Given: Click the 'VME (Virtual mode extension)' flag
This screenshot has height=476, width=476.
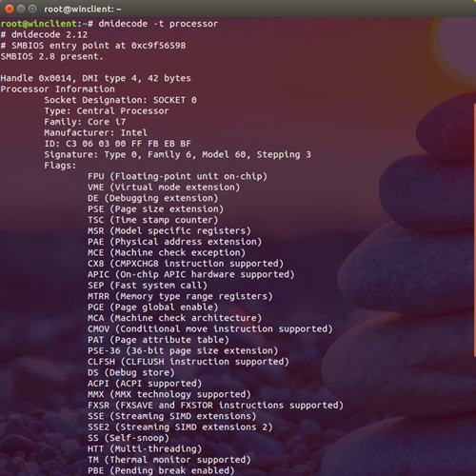Looking at the screenshot, I should coord(164,188).
